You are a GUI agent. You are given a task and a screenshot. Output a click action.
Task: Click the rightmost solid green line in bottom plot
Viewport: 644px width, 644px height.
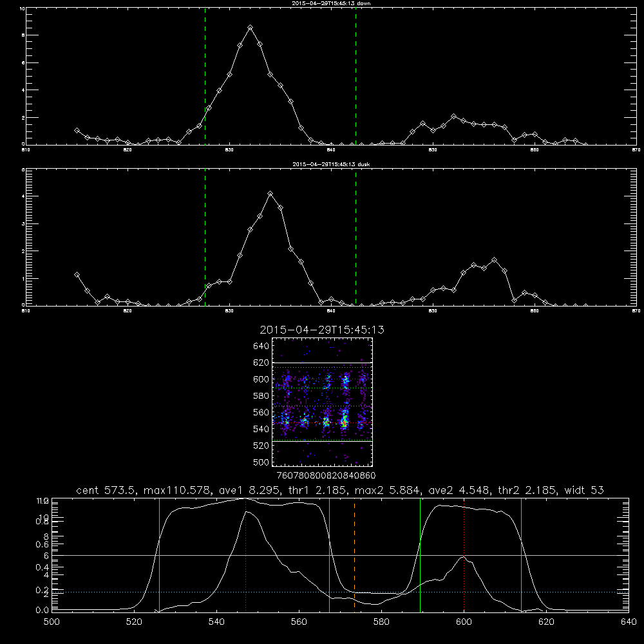pos(521,554)
